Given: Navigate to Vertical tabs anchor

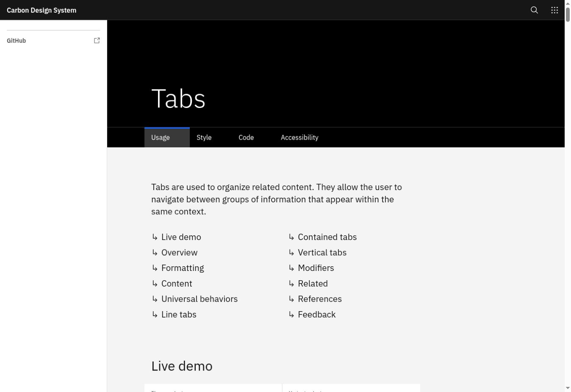Looking at the screenshot, I should [322, 253].
